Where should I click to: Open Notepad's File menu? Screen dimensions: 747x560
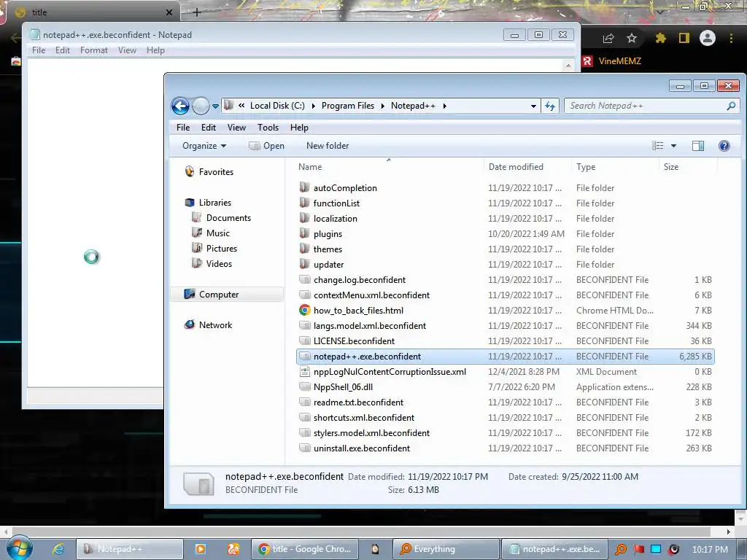(39, 50)
